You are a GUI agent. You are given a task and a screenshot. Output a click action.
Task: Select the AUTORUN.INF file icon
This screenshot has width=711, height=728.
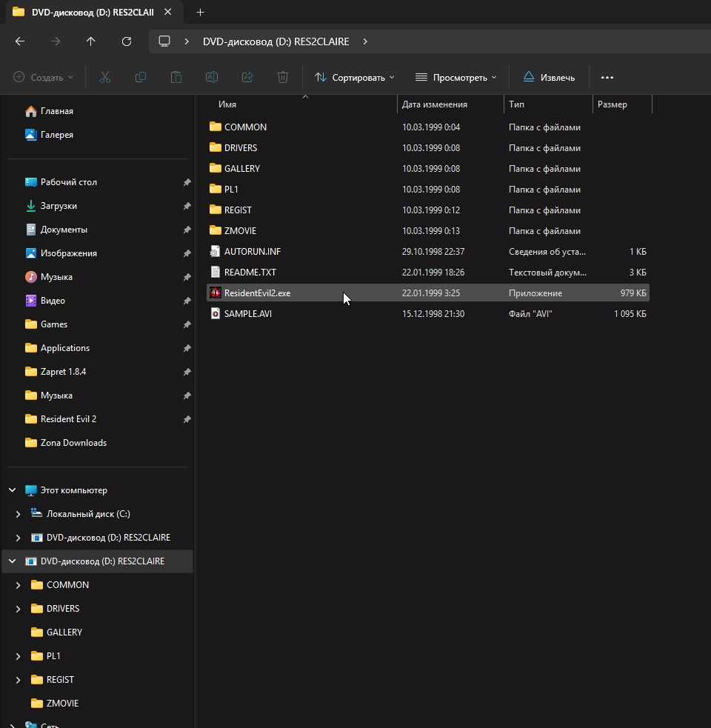215,252
